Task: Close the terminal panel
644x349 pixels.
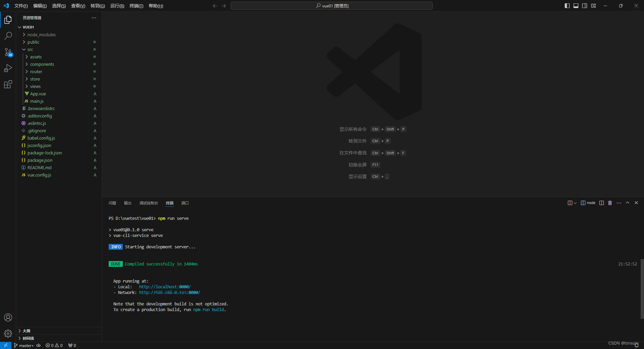Action: pyautogui.click(x=636, y=203)
